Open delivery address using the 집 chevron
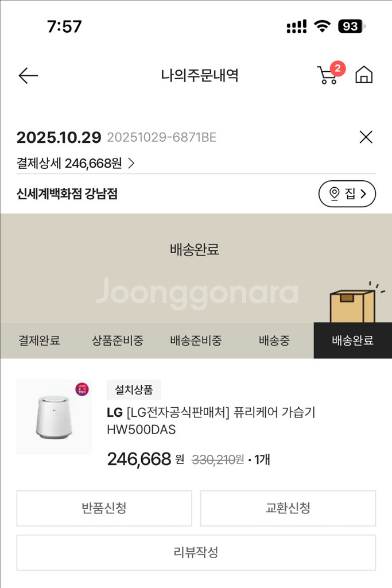392x588 pixels. (x=363, y=194)
